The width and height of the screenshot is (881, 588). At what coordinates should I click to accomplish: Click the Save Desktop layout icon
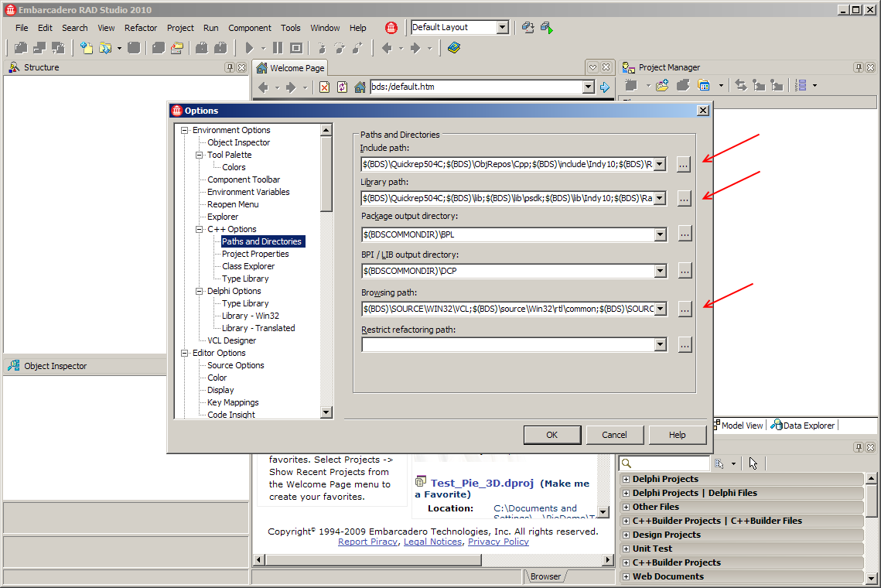pos(528,28)
